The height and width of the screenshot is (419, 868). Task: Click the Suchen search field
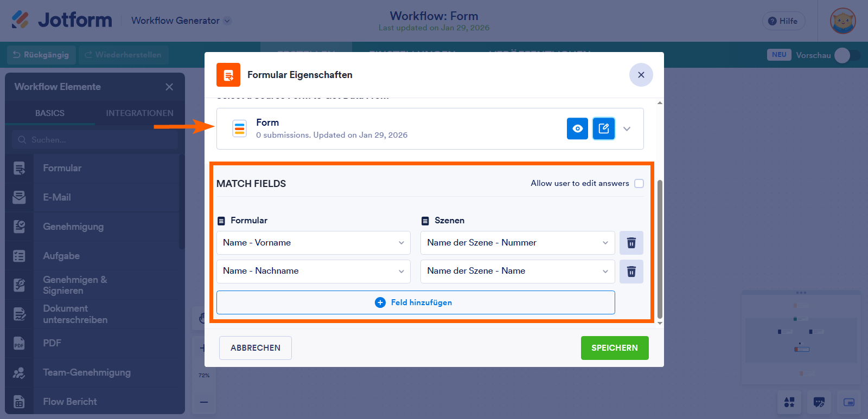(x=95, y=140)
